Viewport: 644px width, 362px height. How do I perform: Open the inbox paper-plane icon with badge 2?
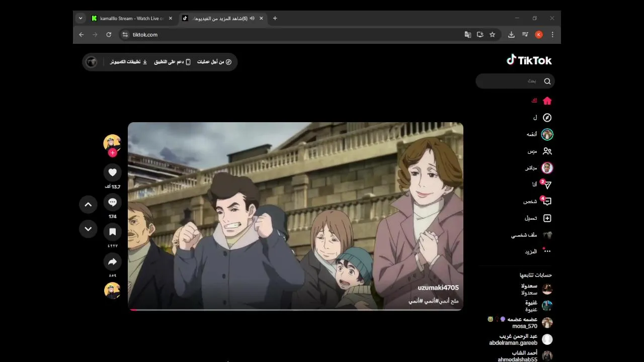coord(547,185)
